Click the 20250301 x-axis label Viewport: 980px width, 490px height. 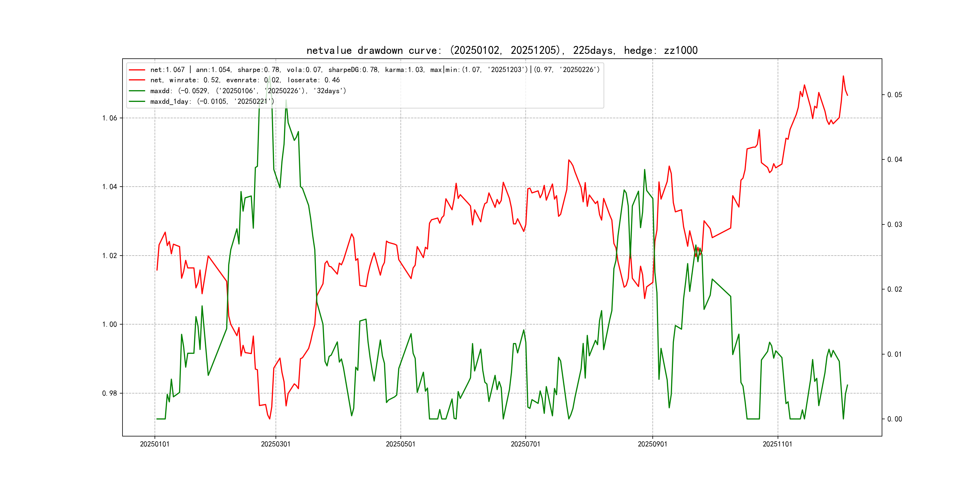(x=276, y=444)
